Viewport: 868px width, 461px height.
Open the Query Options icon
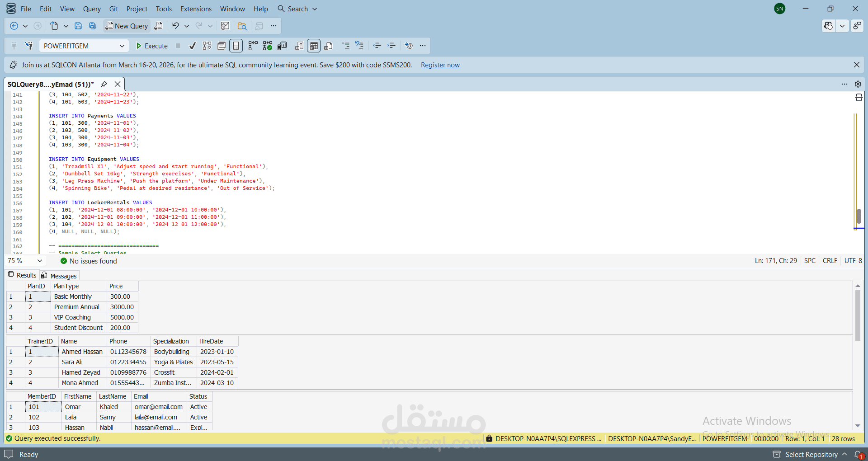[222, 46]
